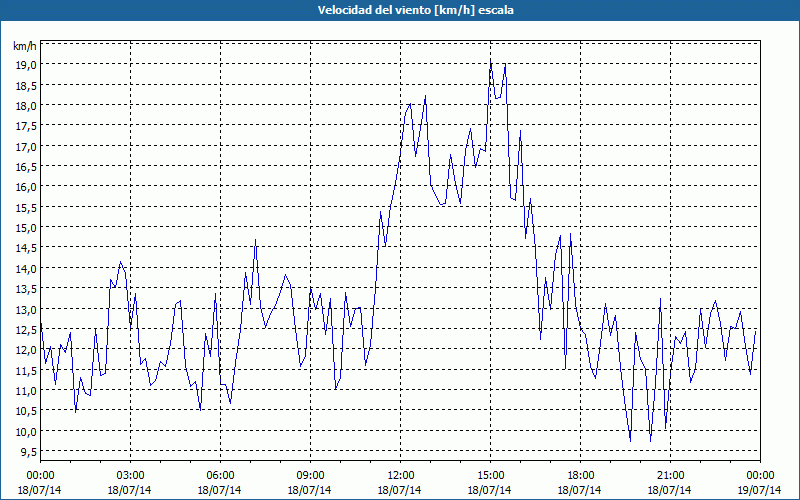Click the '11,0' y-axis value
Screen dimensions: 800x500
pyautogui.click(x=25, y=390)
